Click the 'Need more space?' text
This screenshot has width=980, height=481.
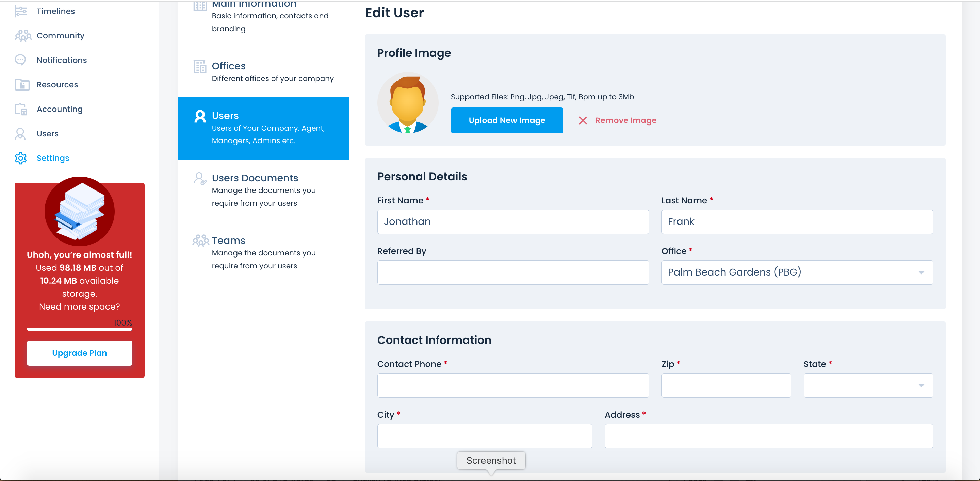[80, 306]
